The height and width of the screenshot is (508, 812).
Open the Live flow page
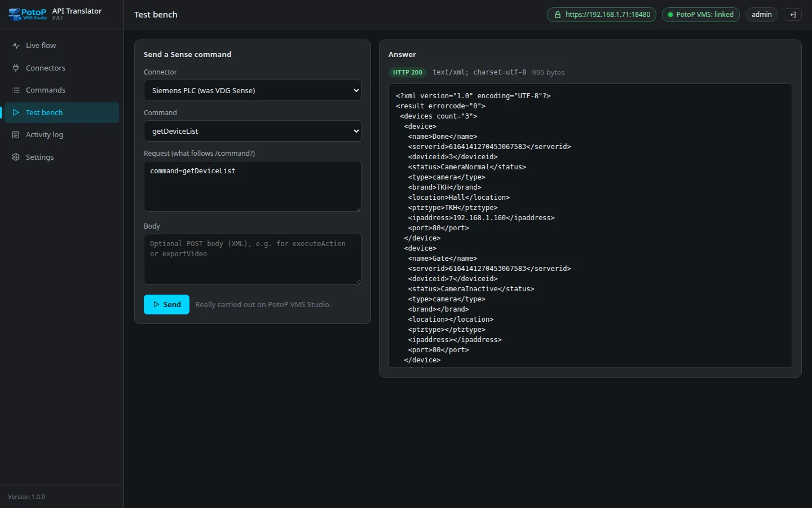(61, 46)
